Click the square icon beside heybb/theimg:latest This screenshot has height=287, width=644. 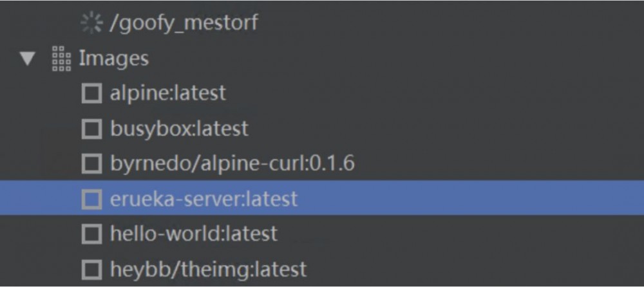(91, 269)
